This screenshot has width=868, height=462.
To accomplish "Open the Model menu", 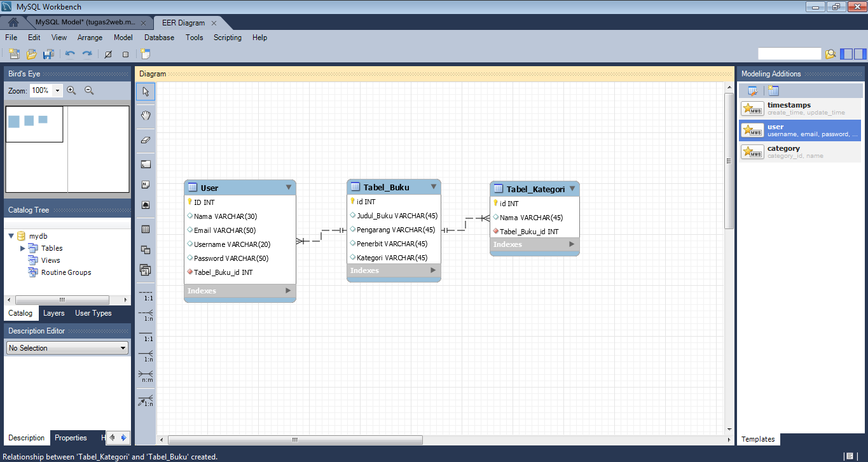I will click(x=123, y=38).
